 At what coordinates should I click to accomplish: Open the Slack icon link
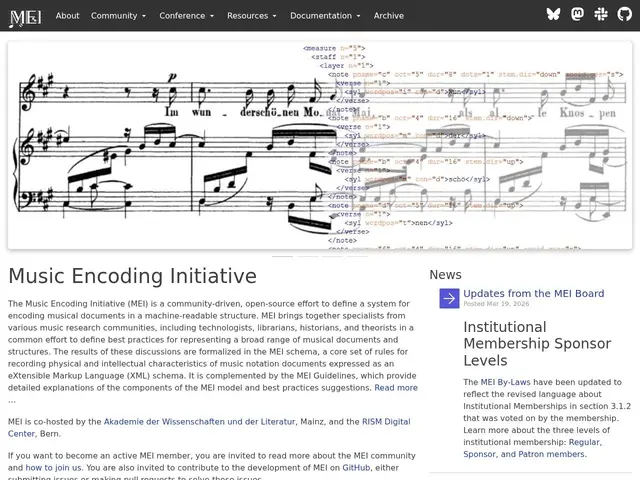601,14
